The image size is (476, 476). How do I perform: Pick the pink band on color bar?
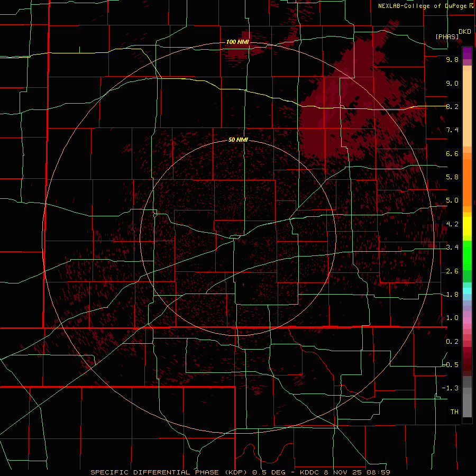467,320
